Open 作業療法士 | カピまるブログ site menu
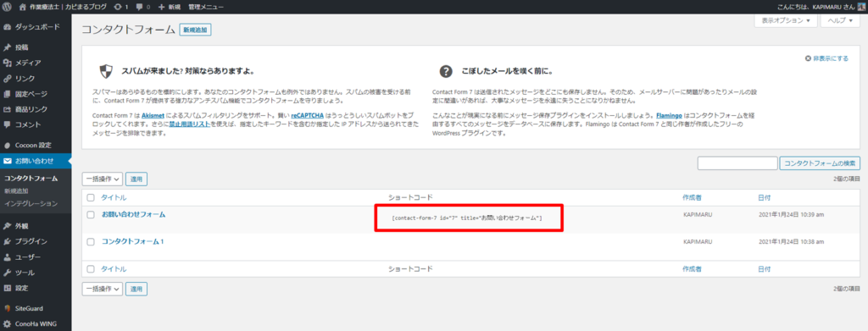The image size is (868, 331). click(x=62, y=7)
